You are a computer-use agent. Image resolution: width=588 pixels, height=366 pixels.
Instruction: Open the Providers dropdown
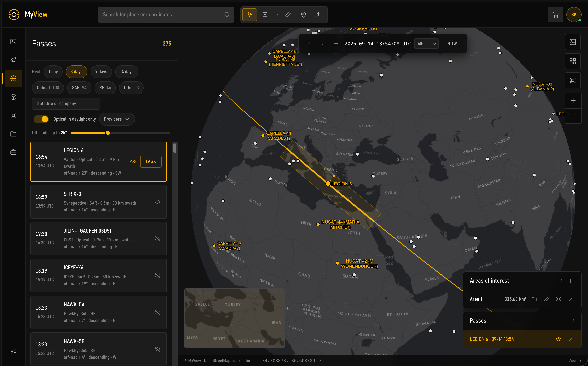pos(117,119)
